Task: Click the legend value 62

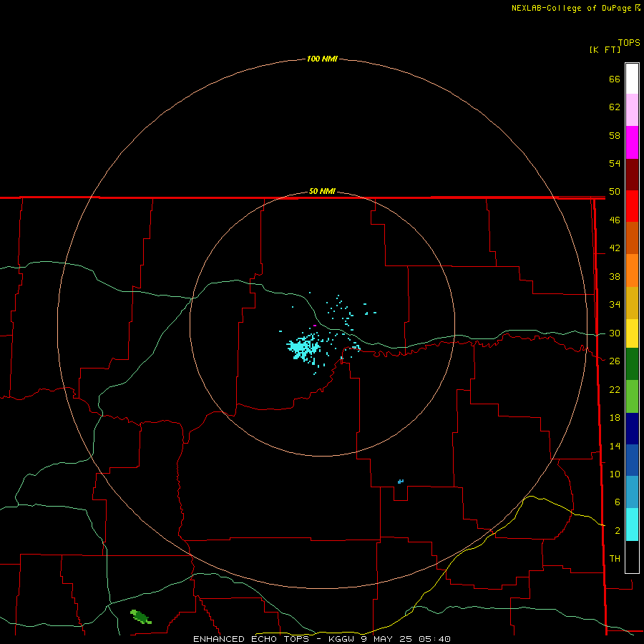Action: tap(615, 107)
